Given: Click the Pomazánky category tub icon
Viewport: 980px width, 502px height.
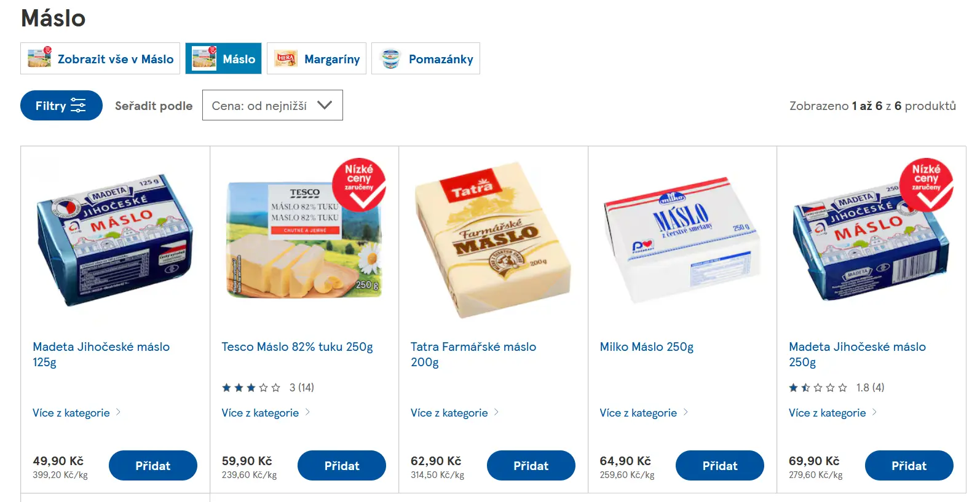Looking at the screenshot, I should coord(390,59).
